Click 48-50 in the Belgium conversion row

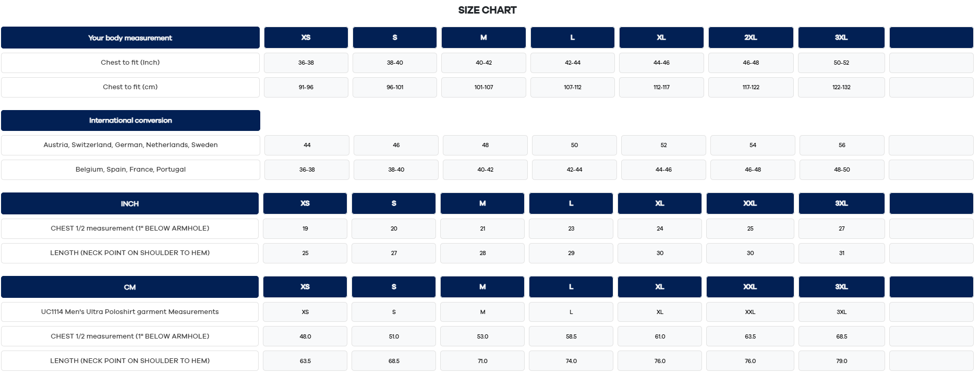coord(841,170)
